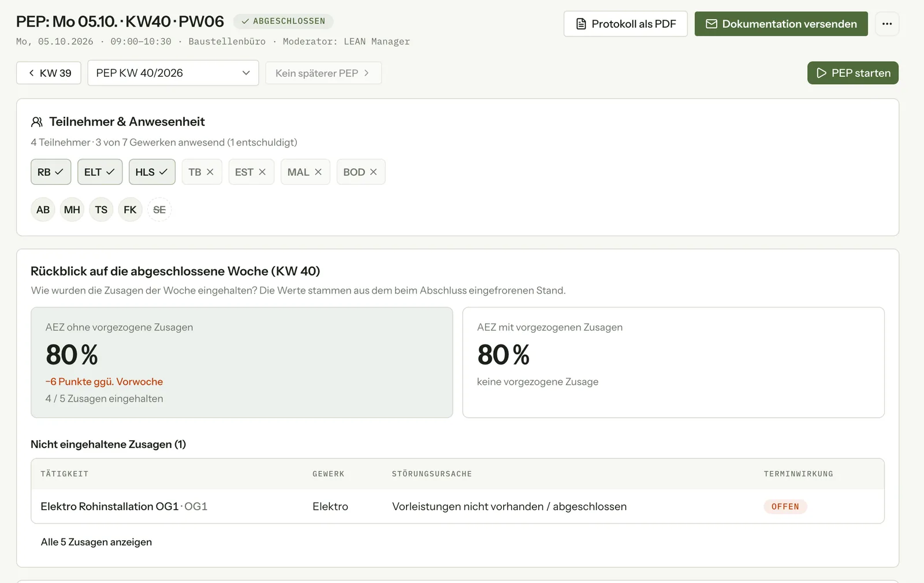Start the PEP with PEP starten

click(852, 73)
